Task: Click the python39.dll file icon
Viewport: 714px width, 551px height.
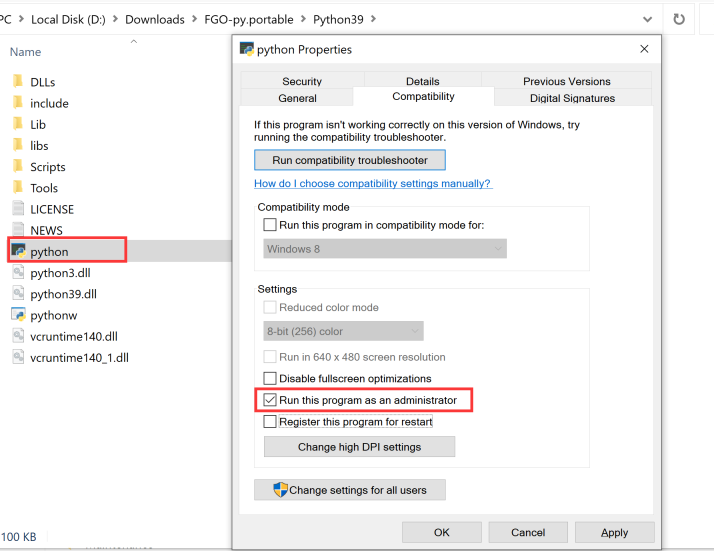Action: [x=18, y=293]
